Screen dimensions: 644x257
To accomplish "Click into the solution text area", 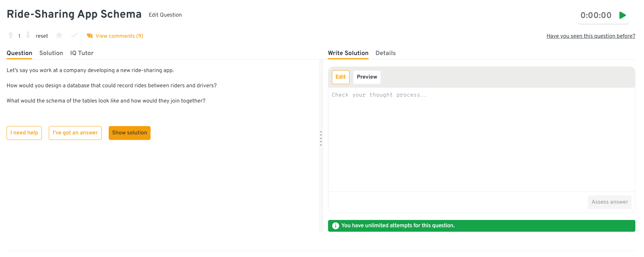I will (x=481, y=139).
